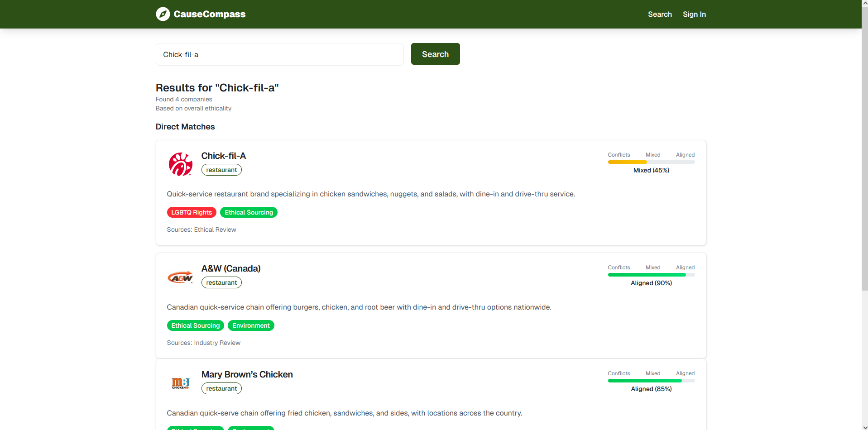Image resolution: width=868 pixels, height=430 pixels.
Task: Click "Sources: Ethical Review" text
Action: [201, 229]
